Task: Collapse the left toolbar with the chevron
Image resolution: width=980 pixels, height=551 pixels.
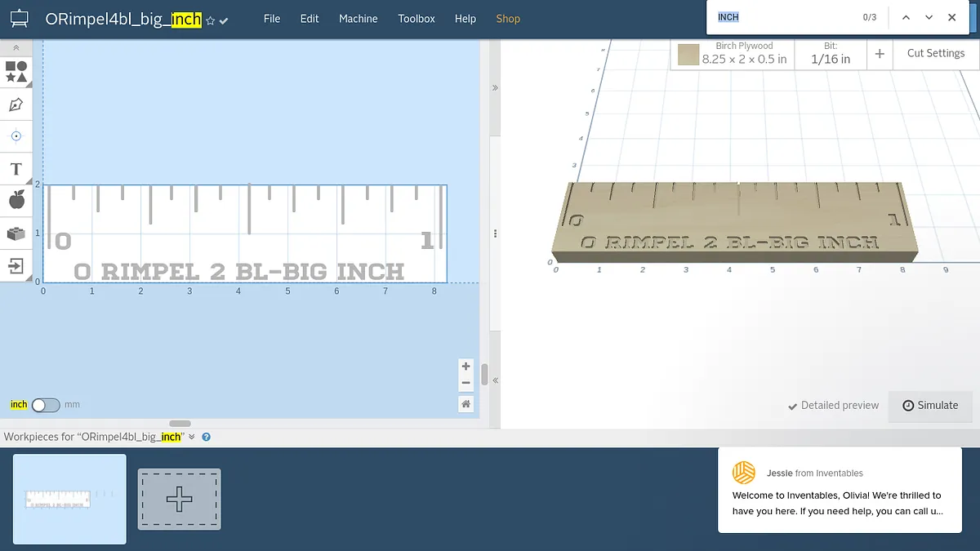Action: click(x=16, y=49)
